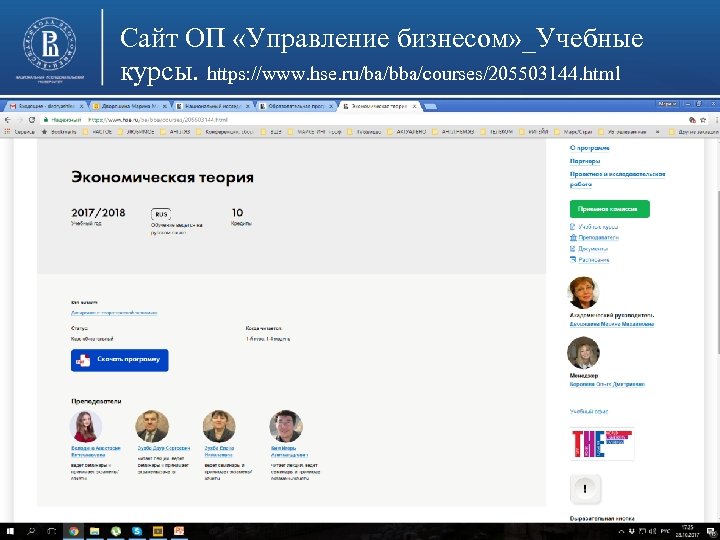Open the Windows Start menu
The width and height of the screenshot is (720, 540).
[x=10, y=532]
